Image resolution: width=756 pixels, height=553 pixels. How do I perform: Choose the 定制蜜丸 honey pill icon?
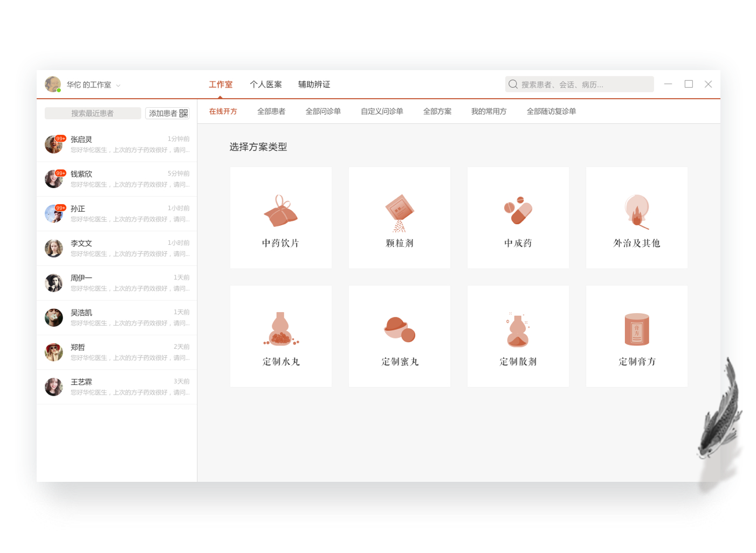point(399,329)
